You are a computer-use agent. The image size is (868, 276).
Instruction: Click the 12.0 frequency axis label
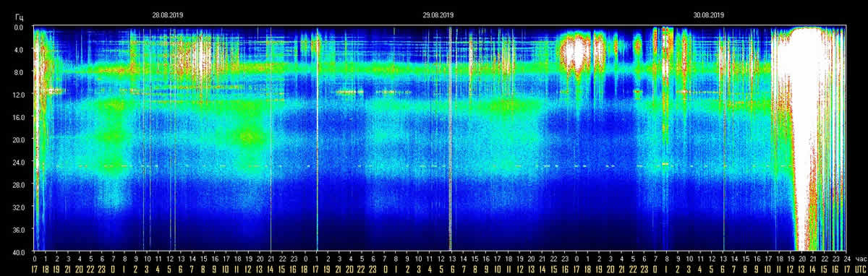pos(17,95)
